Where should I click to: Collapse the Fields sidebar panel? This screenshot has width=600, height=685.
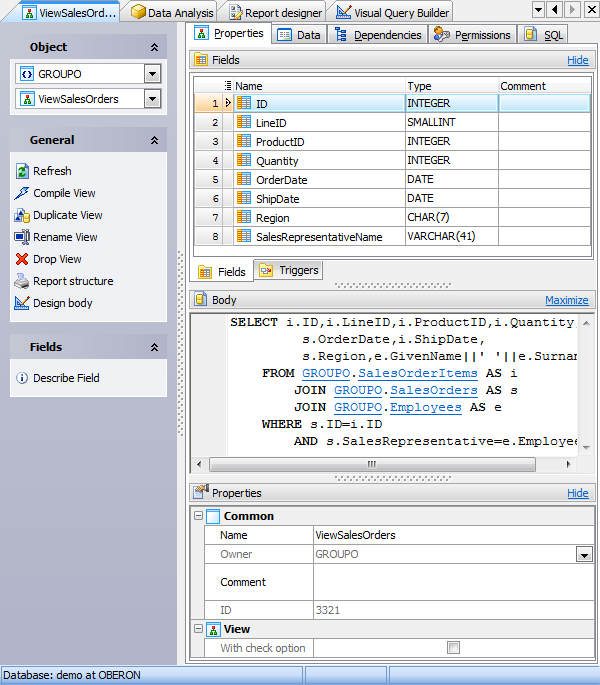[x=154, y=347]
